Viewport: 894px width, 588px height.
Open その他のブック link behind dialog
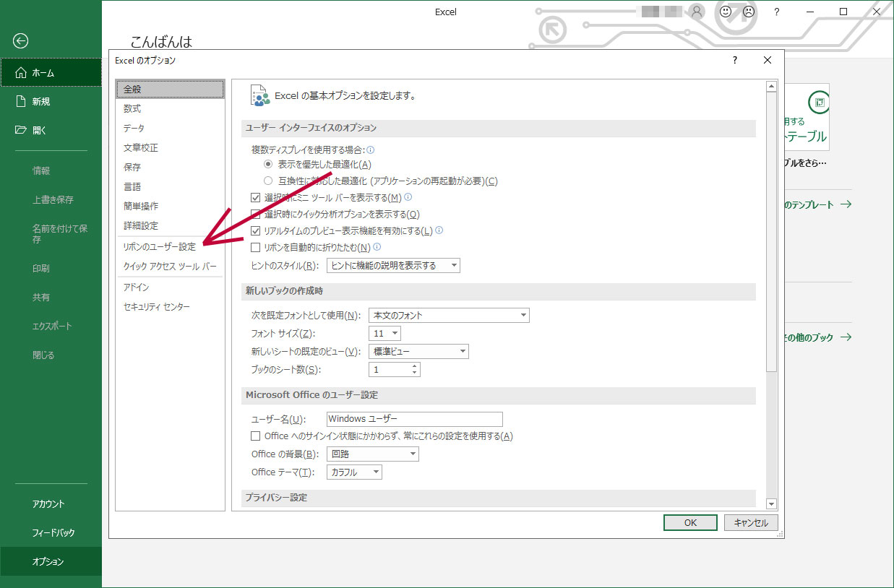point(817,337)
